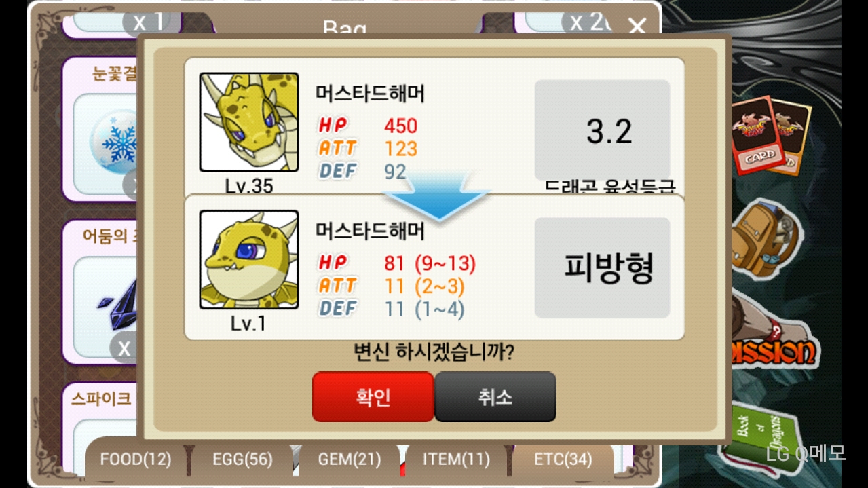Cancel with the black 취소 button
The width and height of the screenshot is (868, 488).
pos(495,397)
